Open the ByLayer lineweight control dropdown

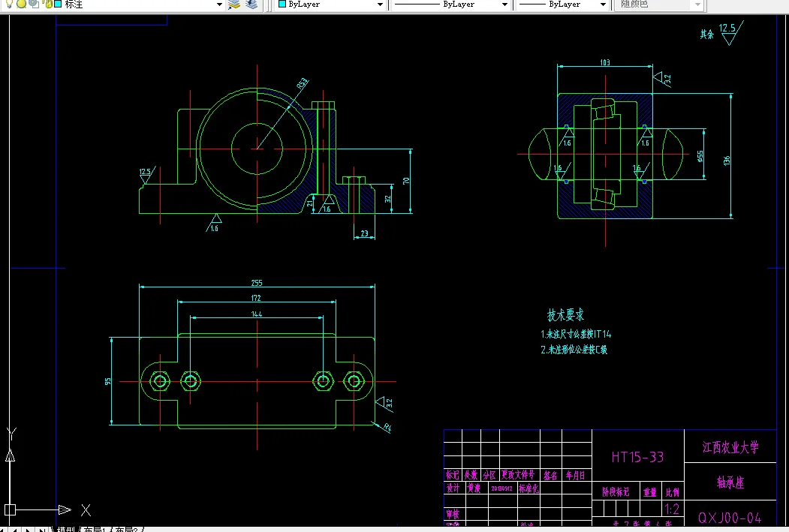tap(603, 5)
